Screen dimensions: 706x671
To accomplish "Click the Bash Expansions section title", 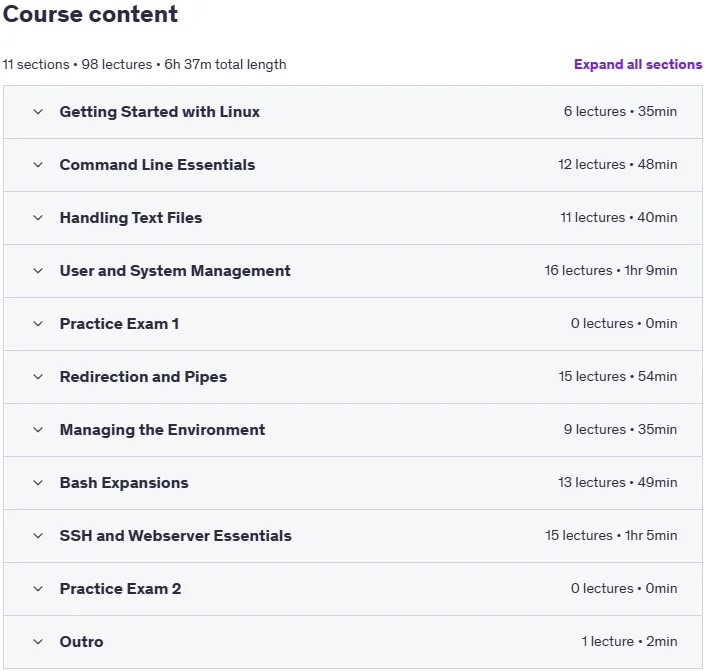I will 124,483.
